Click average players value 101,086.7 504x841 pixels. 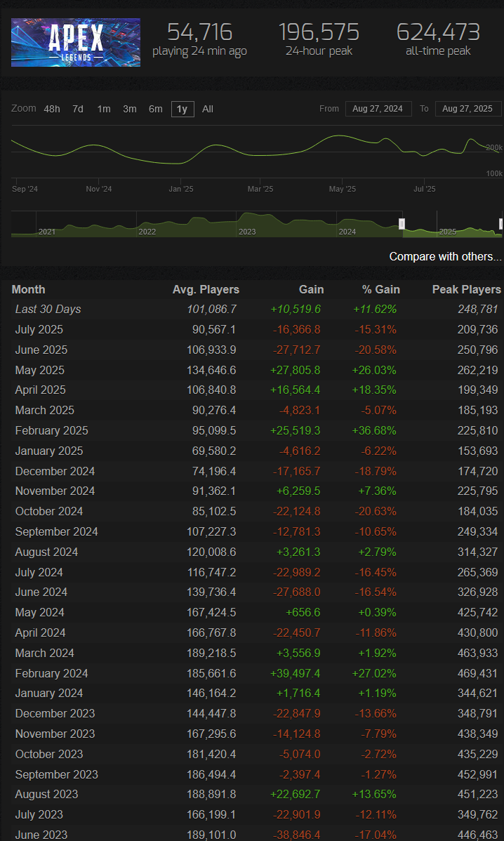click(x=211, y=310)
